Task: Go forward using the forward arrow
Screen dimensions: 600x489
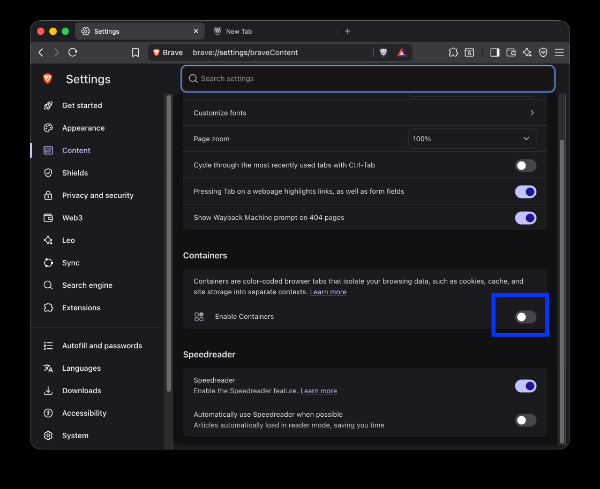Action: [57, 52]
